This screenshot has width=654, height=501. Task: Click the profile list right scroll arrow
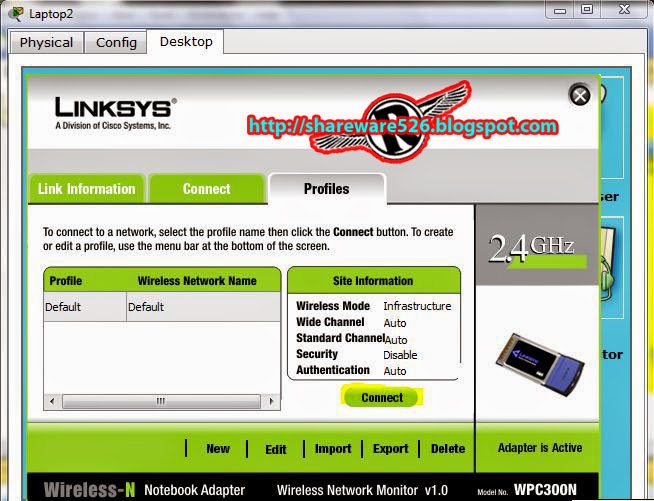point(271,401)
